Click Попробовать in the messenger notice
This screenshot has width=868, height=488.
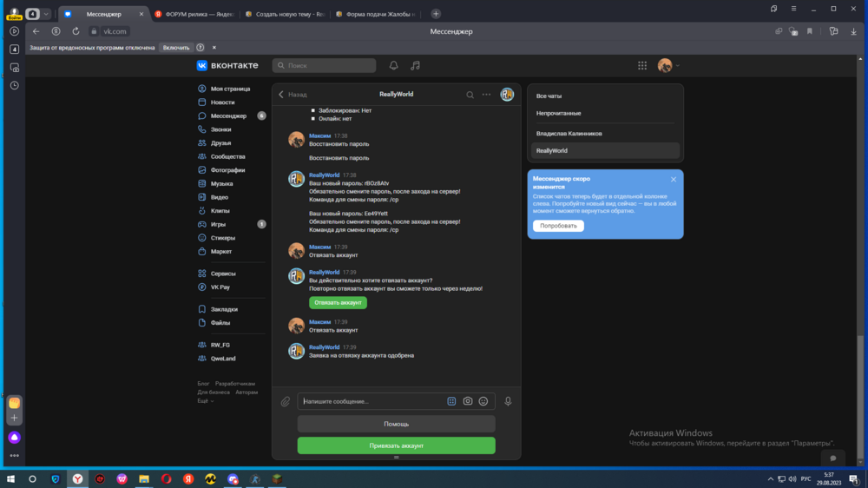558,226
